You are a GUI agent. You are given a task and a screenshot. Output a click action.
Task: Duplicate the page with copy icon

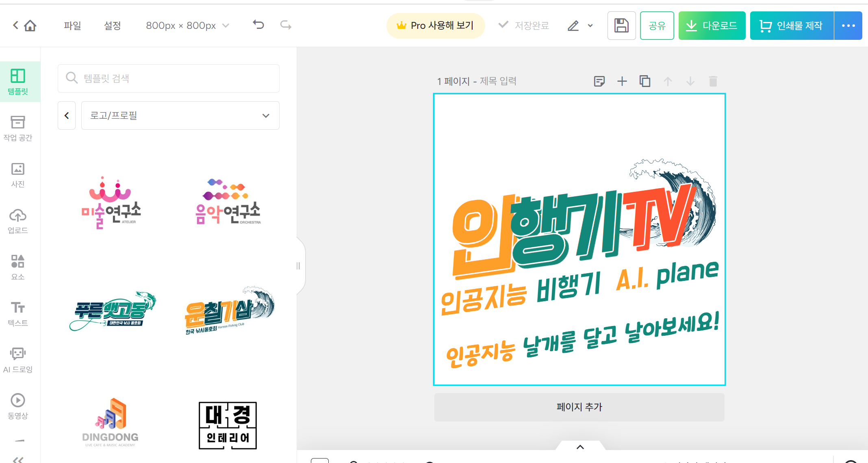point(645,81)
